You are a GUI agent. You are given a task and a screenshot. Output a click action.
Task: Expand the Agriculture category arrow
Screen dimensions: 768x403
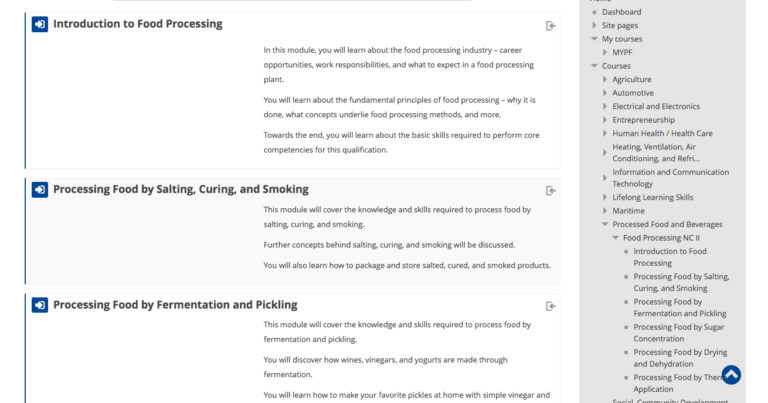point(605,79)
